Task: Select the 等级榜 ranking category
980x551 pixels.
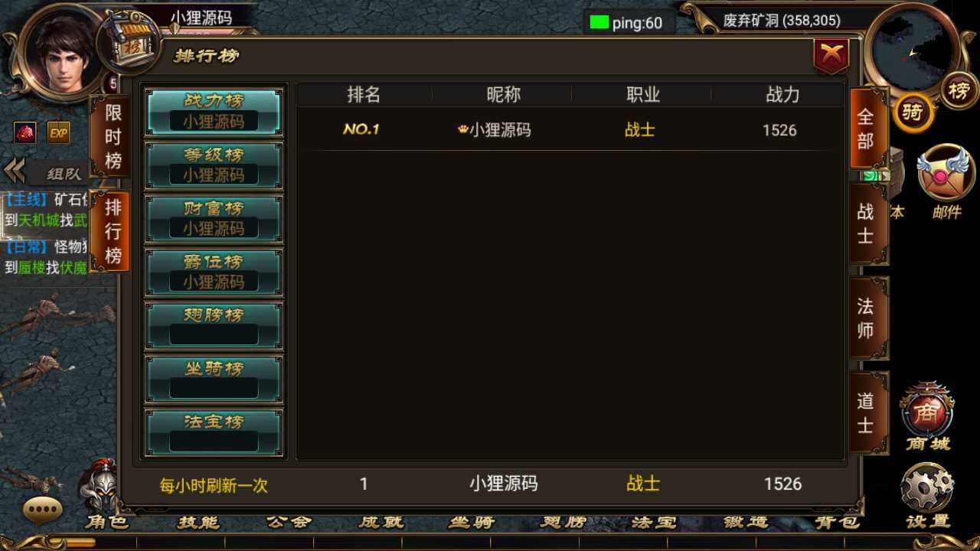Action: [214, 165]
